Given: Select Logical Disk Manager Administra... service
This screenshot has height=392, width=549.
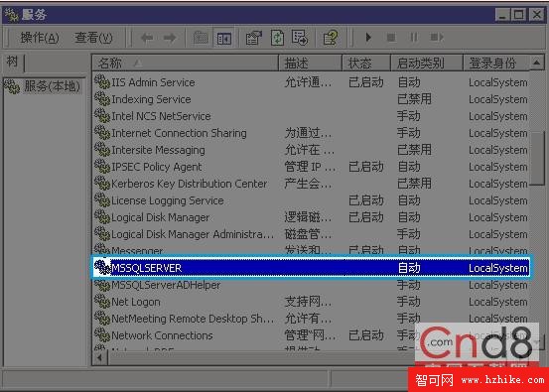Looking at the screenshot, I should (x=311, y=234).
